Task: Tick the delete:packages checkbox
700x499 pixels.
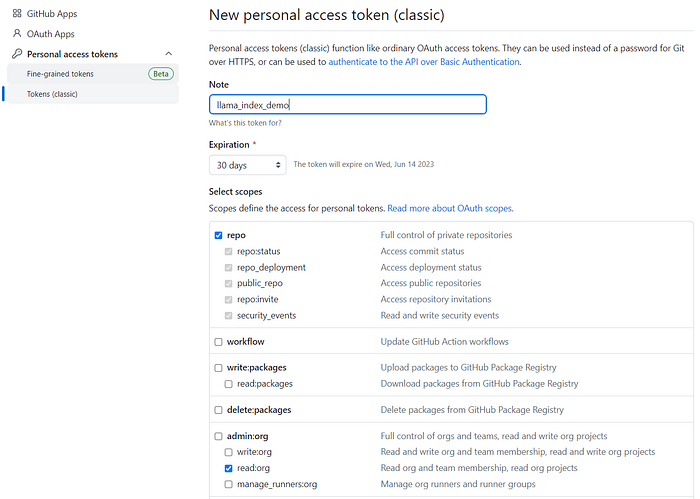Action: (x=218, y=410)
